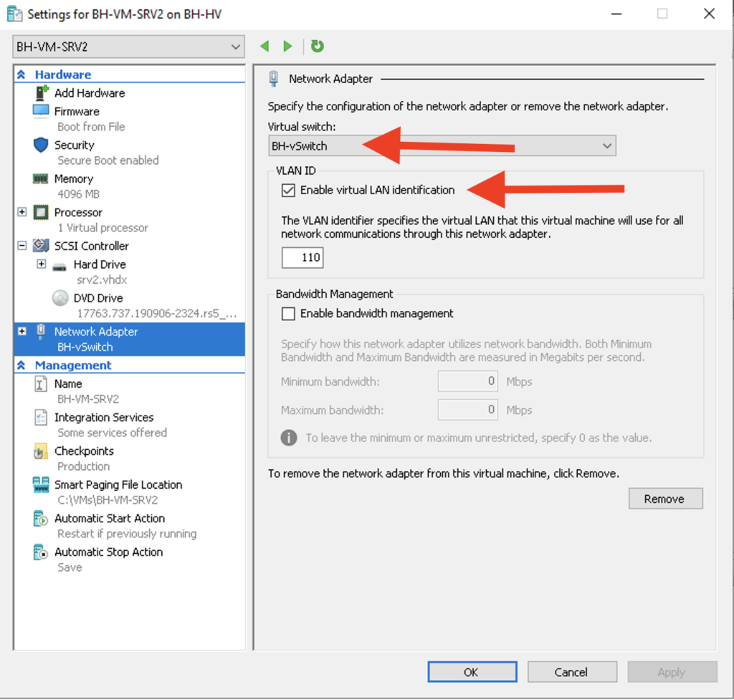Select the Security shield icon
734x700 pixels.
[41, 145]
